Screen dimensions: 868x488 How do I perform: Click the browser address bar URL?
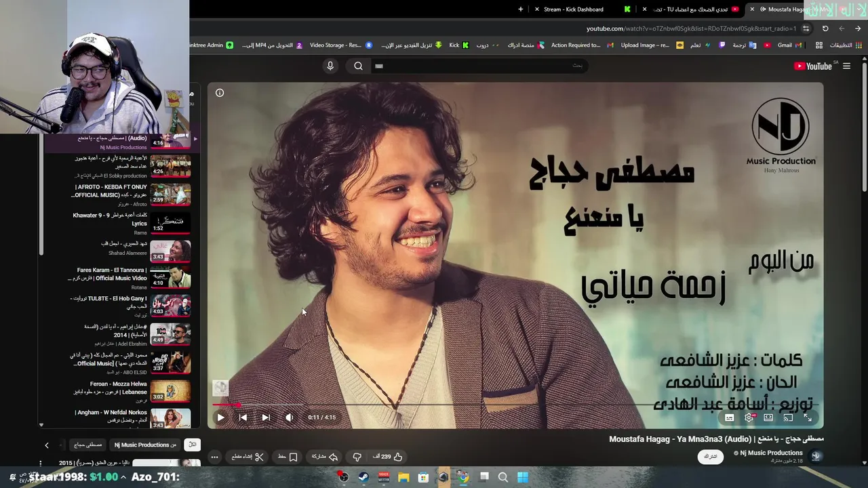(x=691, y=28)
